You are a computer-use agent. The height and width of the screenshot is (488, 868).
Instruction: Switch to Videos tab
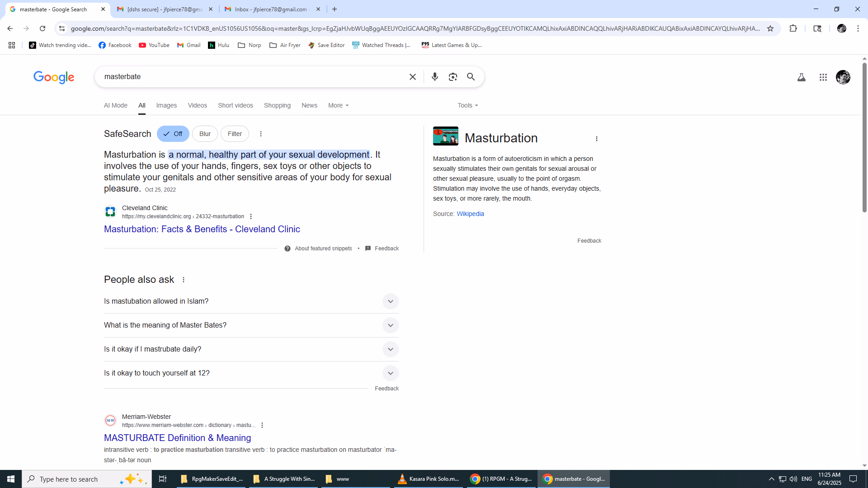[x=198, y=105]
